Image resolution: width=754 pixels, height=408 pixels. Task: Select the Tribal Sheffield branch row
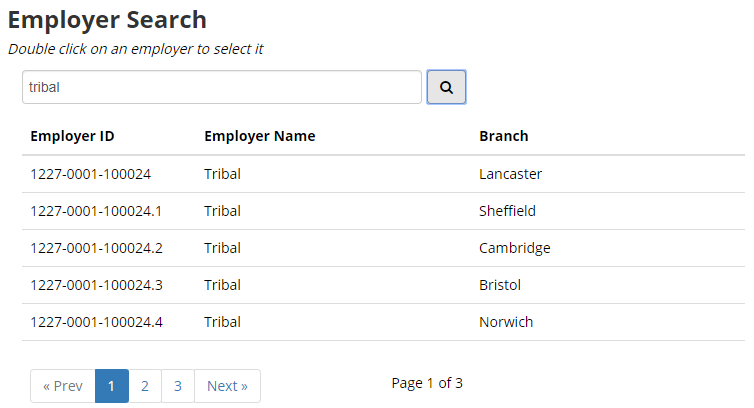[x=383, y=211]
